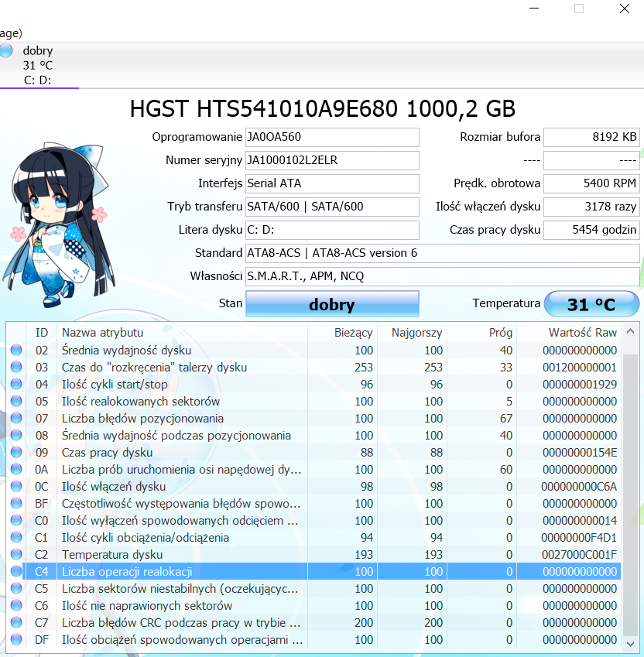Click the status orb for attribute C7

click(16, 623)
